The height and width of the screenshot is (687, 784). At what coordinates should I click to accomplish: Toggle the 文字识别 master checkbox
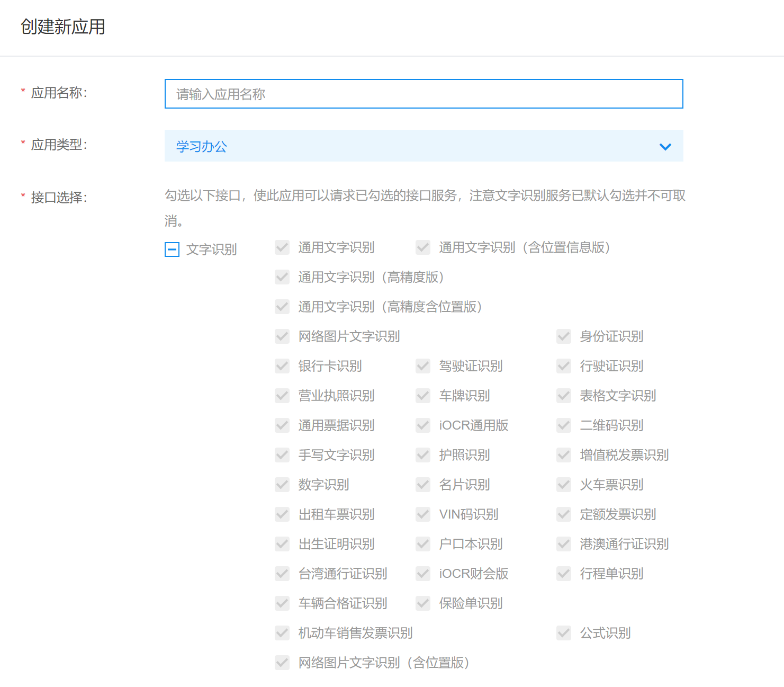pyautogui.click(x=172, y=249)
